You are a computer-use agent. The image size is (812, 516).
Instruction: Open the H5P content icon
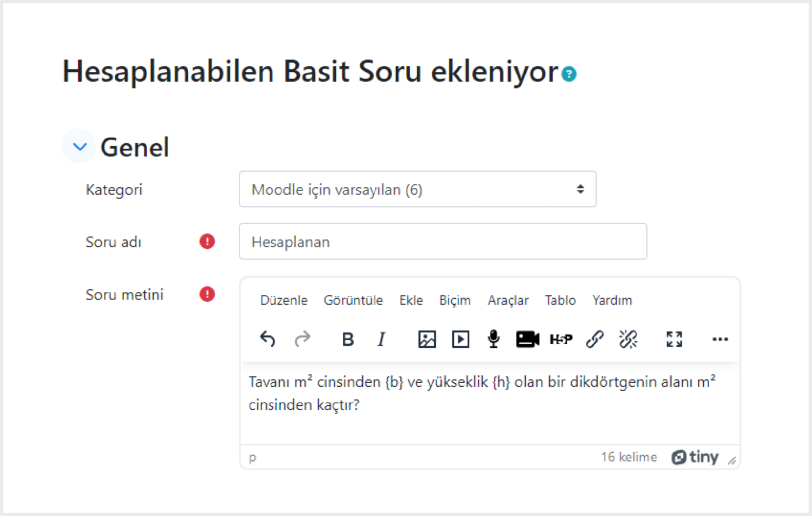coord(561,339)
